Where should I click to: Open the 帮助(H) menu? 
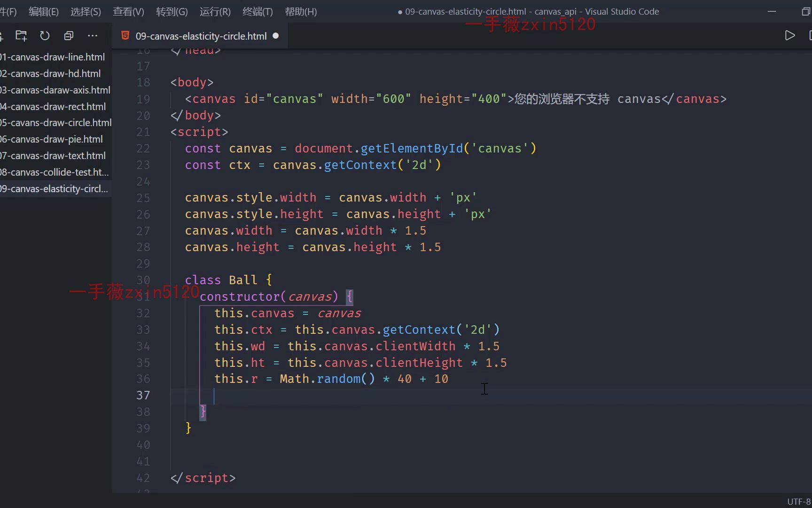(301, 11)
